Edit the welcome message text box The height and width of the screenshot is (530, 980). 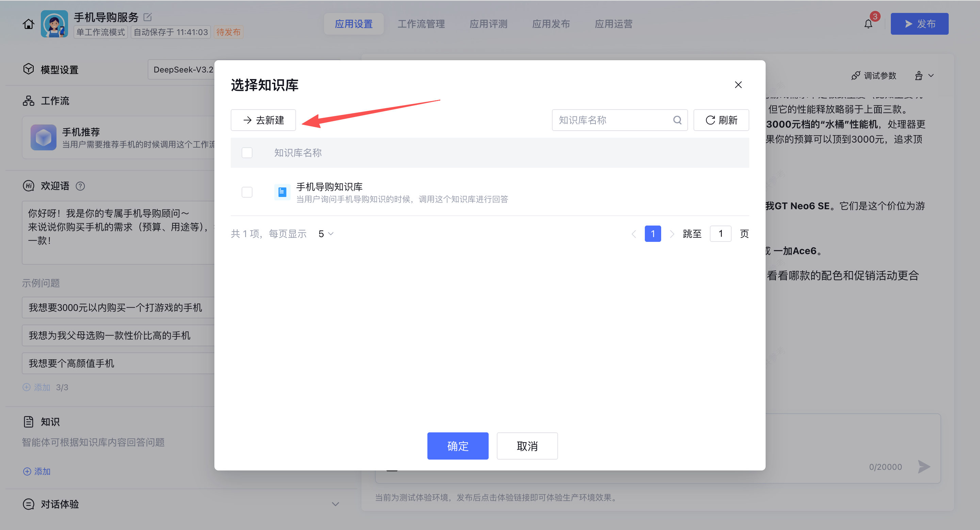[x=119, y=233]
